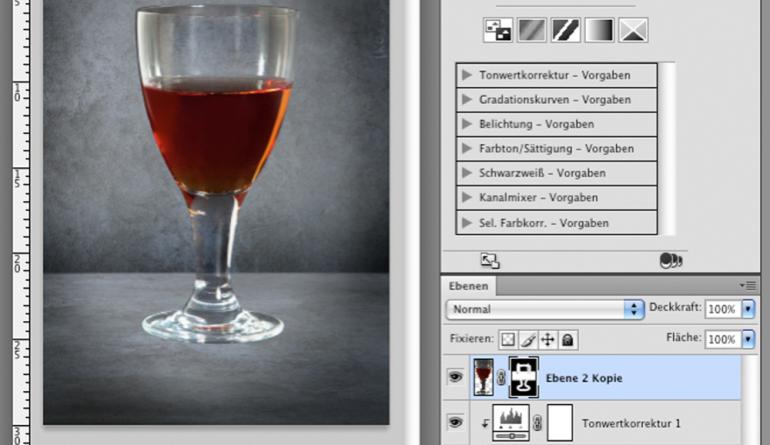Viewport: 770px width, 445px height.
Task: Expand Sel. Farbkorr. – Vorgaben presets
Action: coord(467,222)
